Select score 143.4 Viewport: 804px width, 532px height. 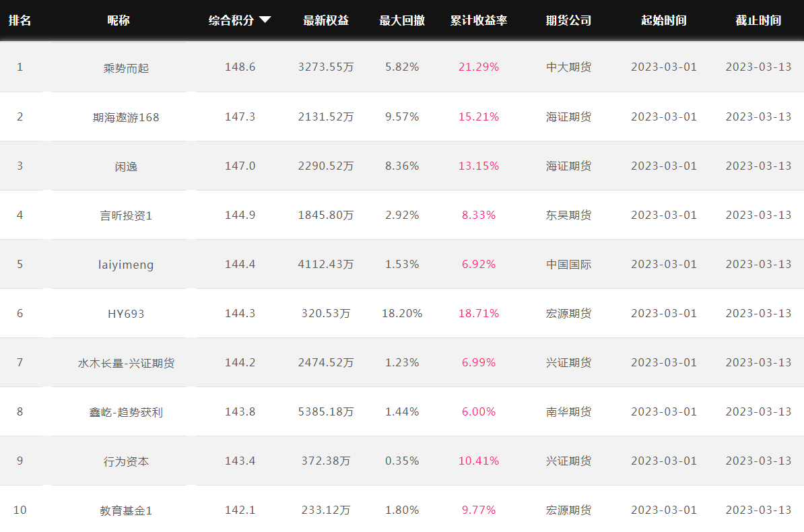point(240,461)
